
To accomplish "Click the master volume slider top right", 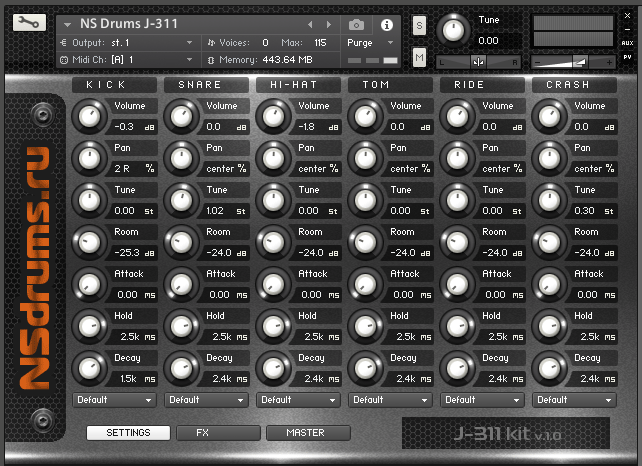I will pyautogui.click(x=574, y=61).
